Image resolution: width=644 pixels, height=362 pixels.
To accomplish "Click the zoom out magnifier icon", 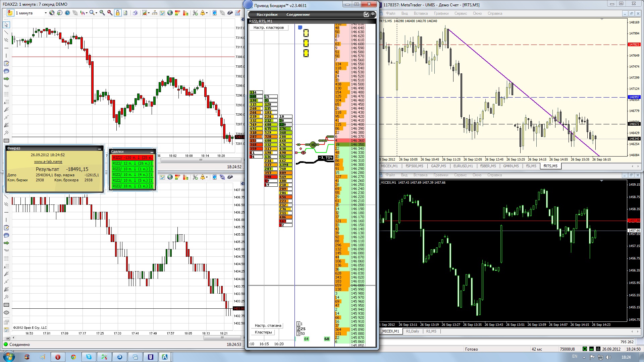I will [x=110, y=13].
